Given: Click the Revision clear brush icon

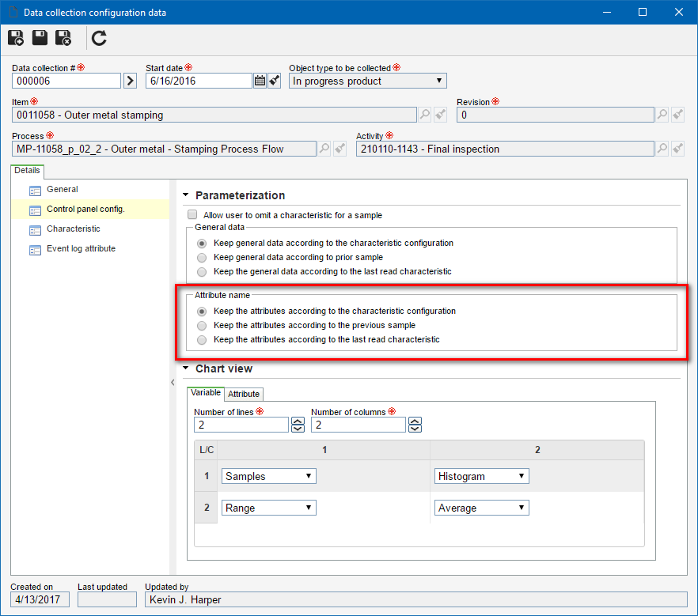Looking at the screenshot, I should pyautogui.click(x=677, y=115).
